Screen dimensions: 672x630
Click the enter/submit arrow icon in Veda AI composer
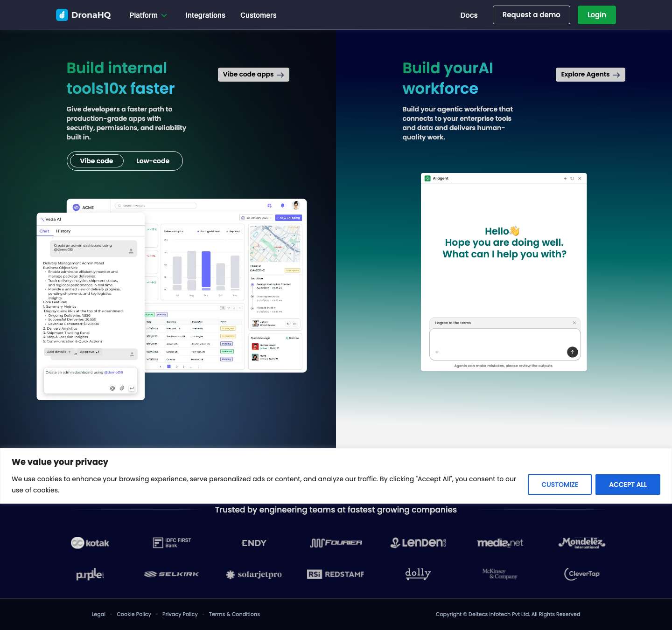[x=132, y=388]
